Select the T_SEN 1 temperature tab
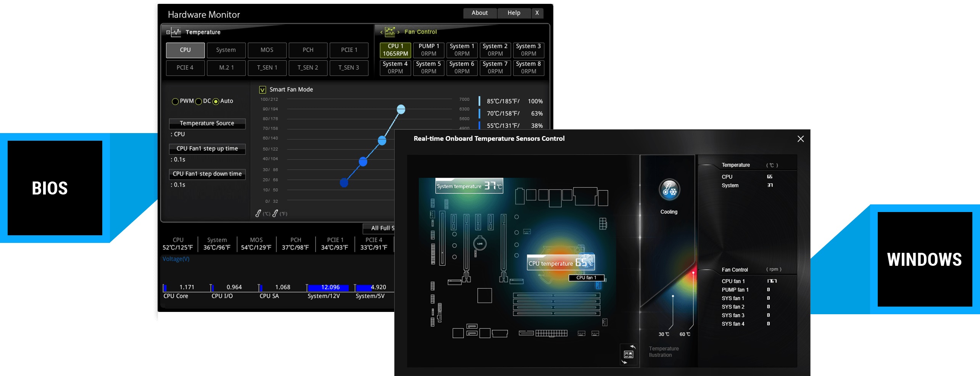 [267, 67]
